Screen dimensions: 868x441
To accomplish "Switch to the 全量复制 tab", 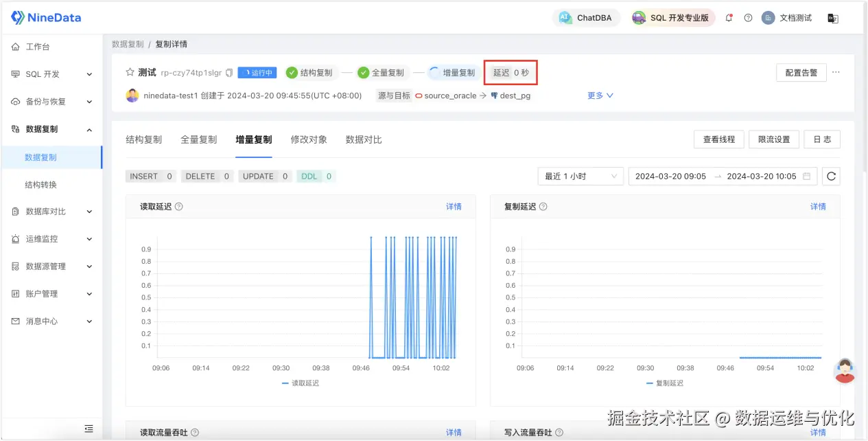I will tap(199, 139).
